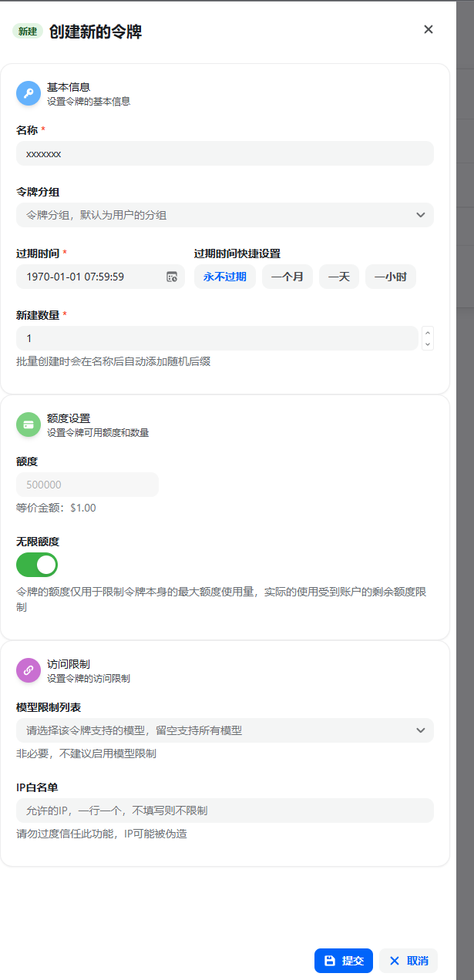Image resolution: width=474 pixels, height=980 pixels.
Task: Set expiry to 一小时
Action: tap(391, 277)
